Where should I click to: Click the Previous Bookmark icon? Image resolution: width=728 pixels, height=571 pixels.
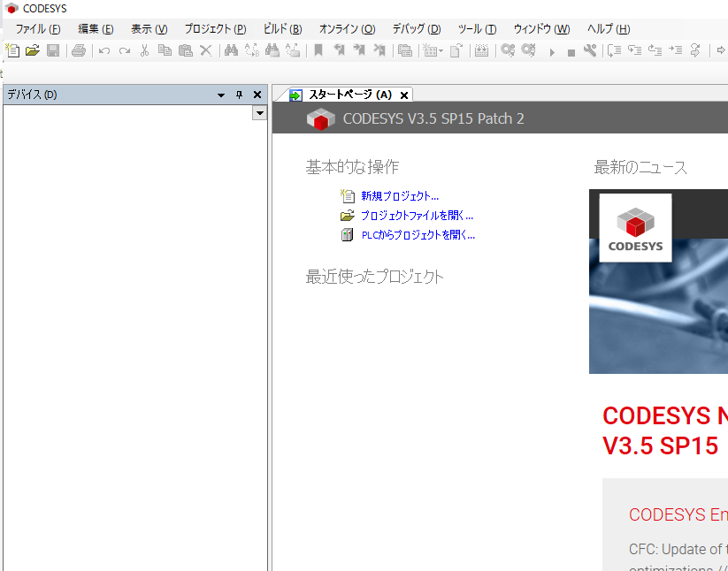click(x=340, y=50)
